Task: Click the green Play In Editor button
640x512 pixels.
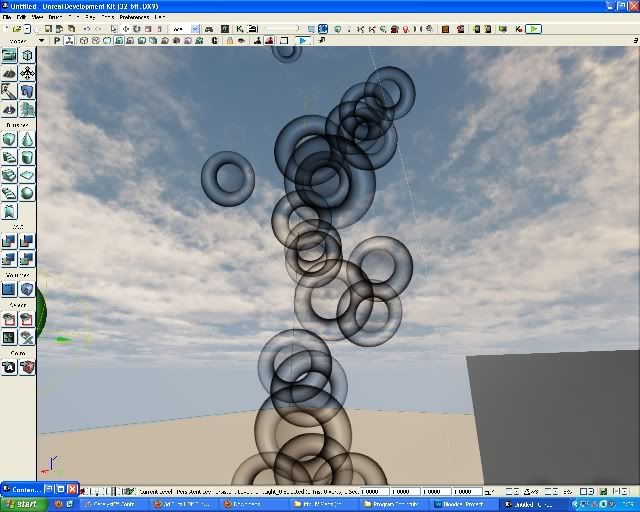Action: point(533,29)
